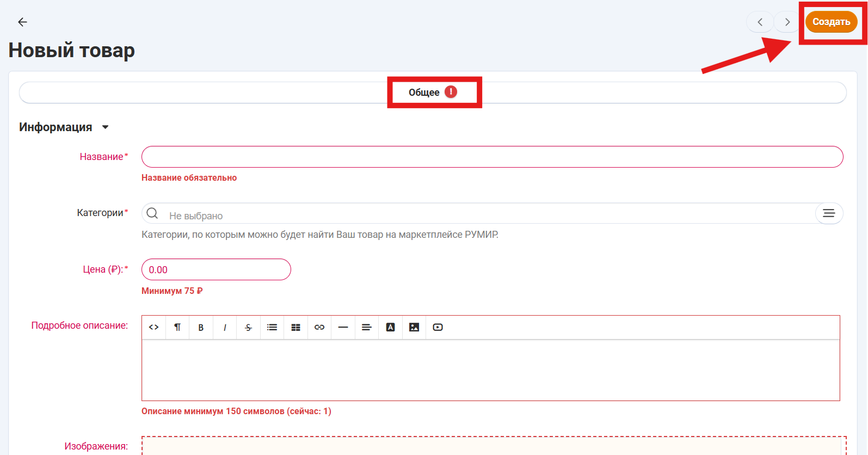Toggle strikethrough text formatting
The height and width of the screenshot is (455, 868).
248,327
